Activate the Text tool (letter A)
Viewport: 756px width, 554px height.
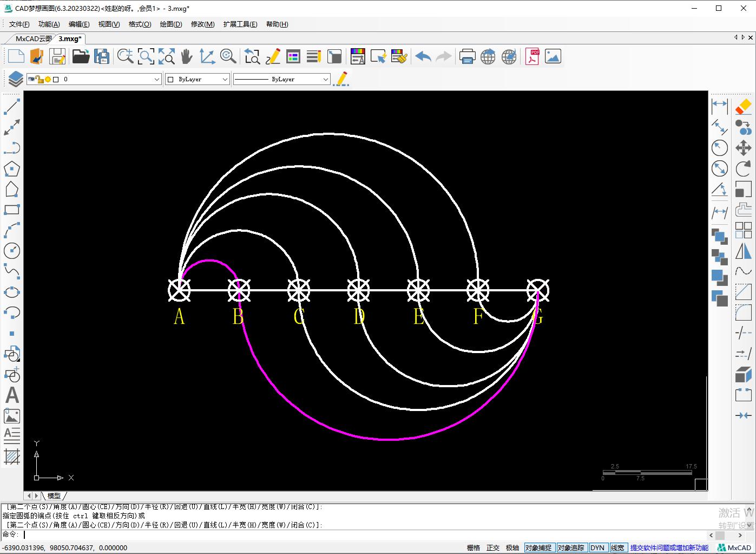click(12, 395)
